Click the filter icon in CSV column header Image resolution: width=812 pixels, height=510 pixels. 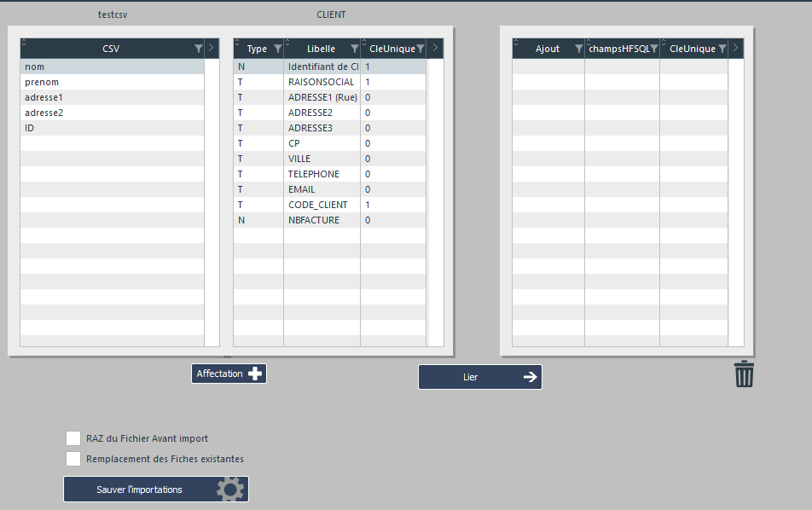(199, 49)
